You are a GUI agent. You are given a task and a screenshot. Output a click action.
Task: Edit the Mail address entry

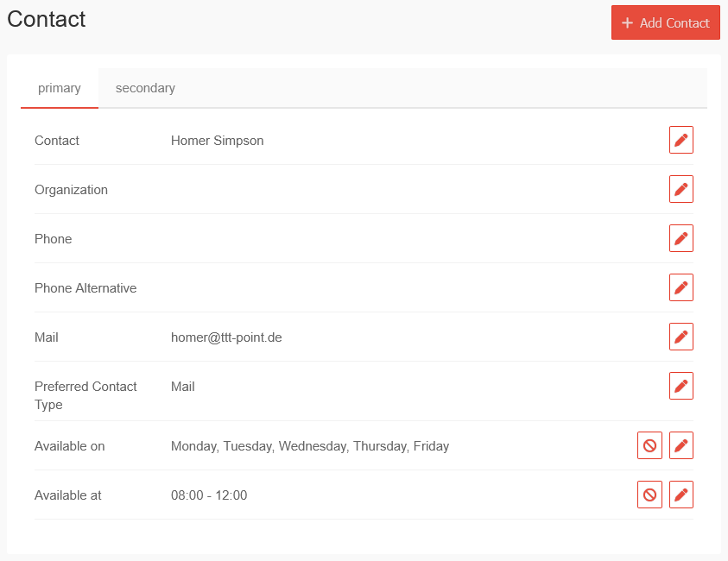(x=681, y=337)
